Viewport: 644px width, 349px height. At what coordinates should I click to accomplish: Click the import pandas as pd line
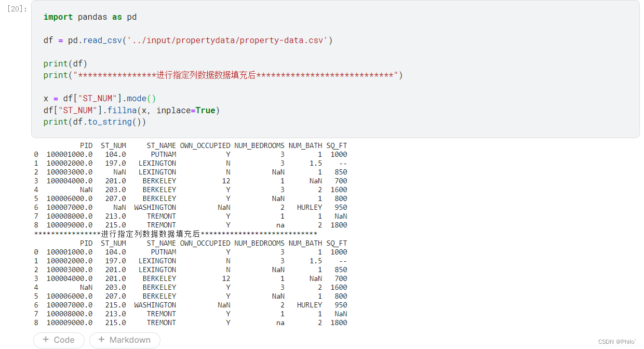pos(90,17)
